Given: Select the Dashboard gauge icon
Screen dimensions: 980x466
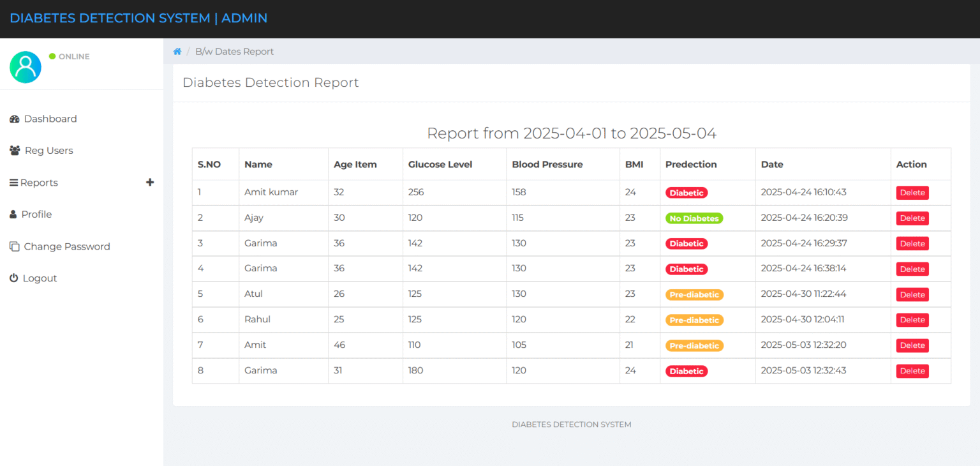Looking at the screenshot, I should tap(14, 119).
